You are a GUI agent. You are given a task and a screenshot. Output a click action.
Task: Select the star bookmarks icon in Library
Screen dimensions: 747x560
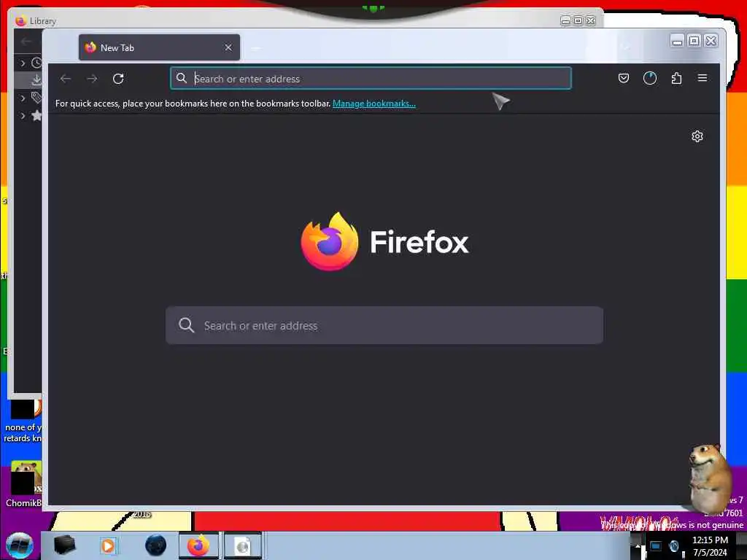point(36,115)
